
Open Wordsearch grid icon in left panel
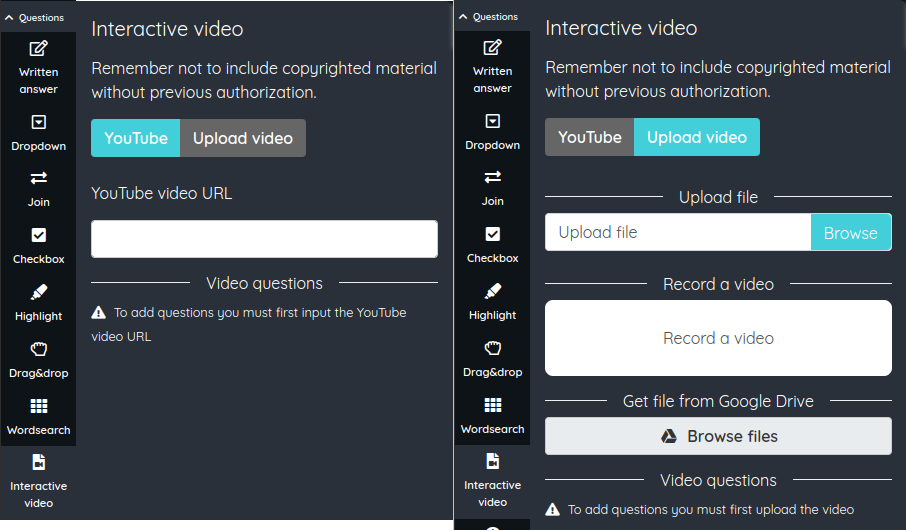click(38, 406)
